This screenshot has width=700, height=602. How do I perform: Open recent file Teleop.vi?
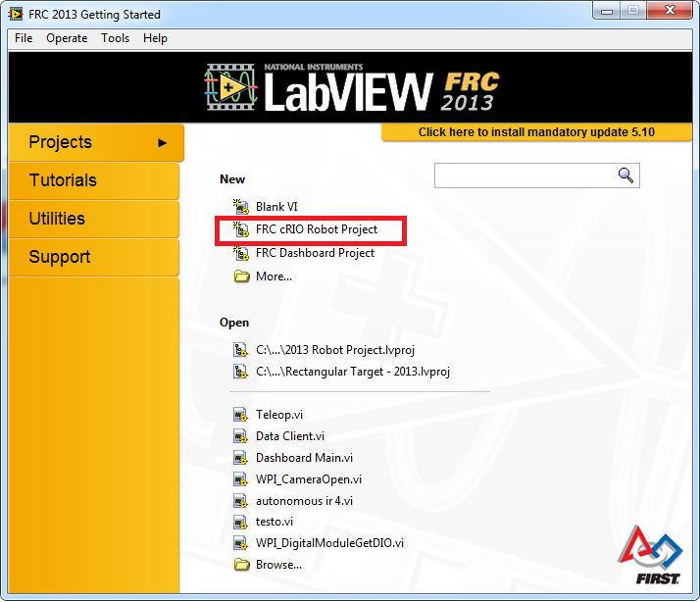(279, 415)
